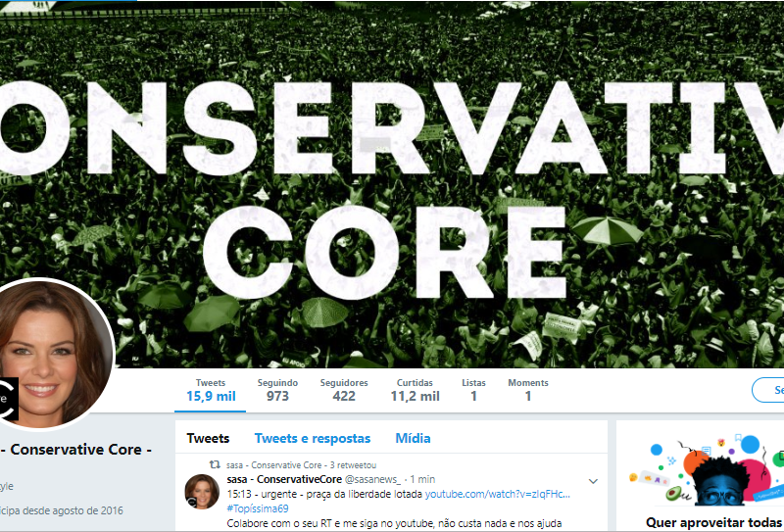Open the Seguindo 973 list
Image resolution: width=784 pixels, height=532 pixels.
(277, 391)
